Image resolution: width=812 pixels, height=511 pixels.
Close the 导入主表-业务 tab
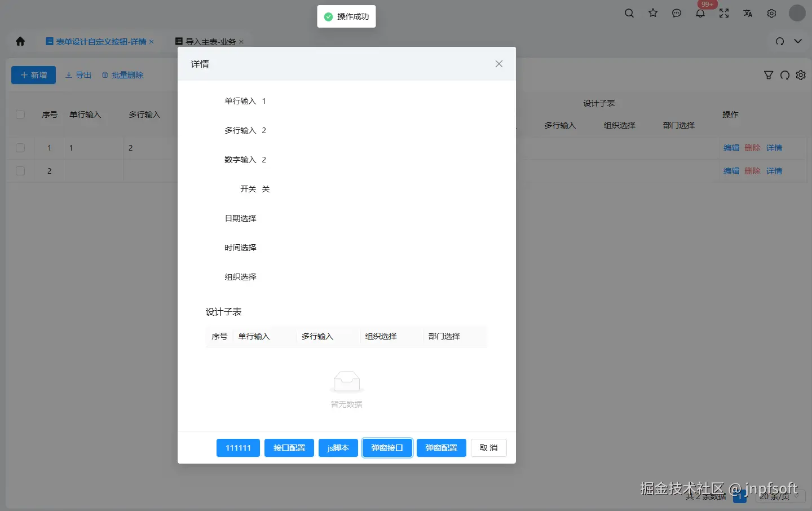[241, 42]
